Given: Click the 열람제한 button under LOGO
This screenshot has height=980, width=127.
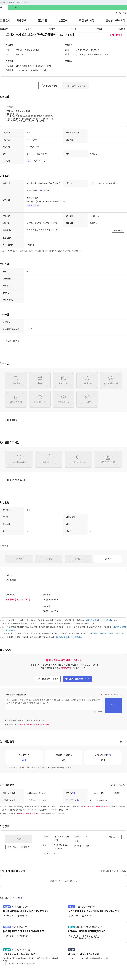Looking at the screenshot, I should pyautogui.click(x=25, y=847).
